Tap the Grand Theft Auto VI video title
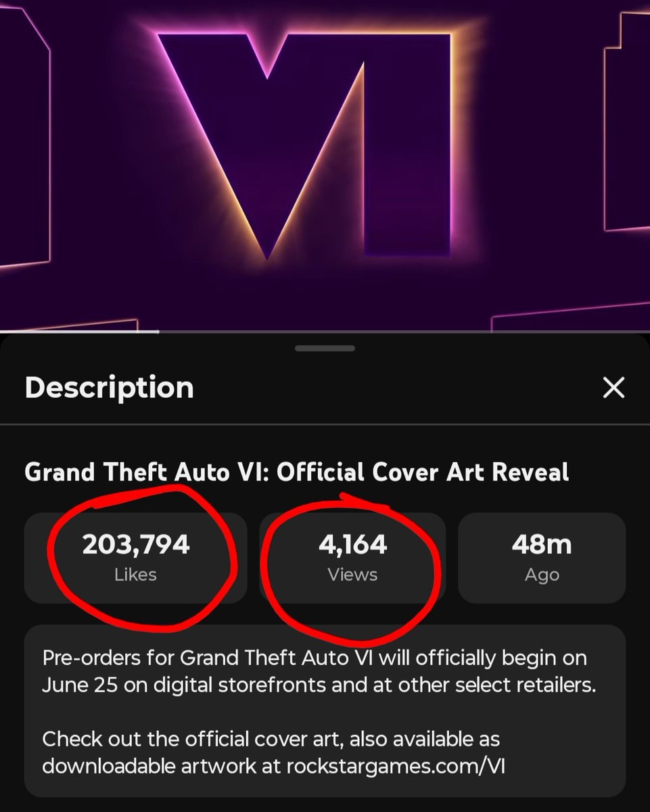The width and height of the screenshot is (650, 812). [297, 472]
